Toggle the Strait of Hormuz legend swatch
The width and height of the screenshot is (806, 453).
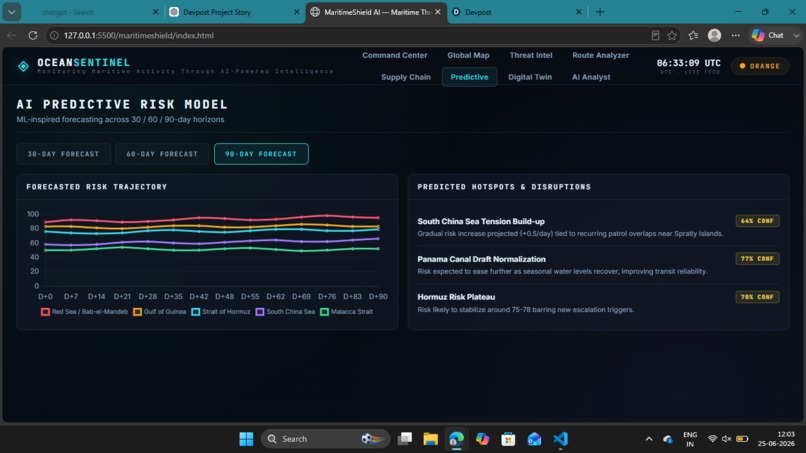click(x=195, y=312)
